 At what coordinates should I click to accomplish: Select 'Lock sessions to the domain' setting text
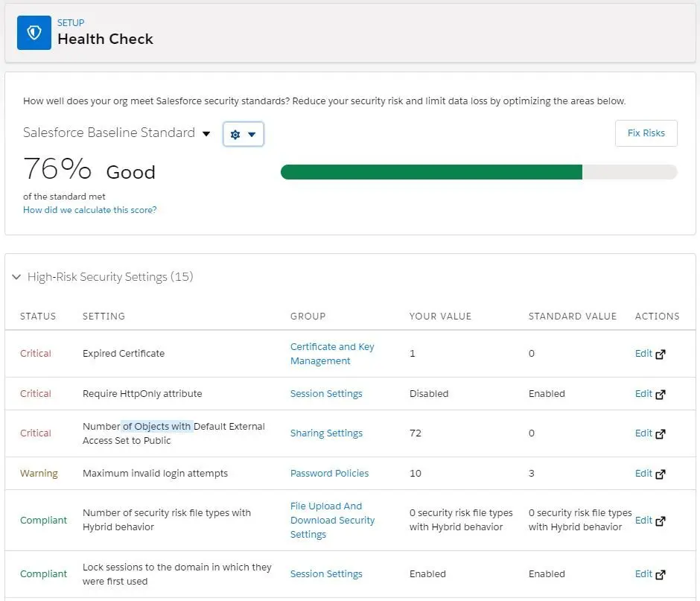point(176,573)
